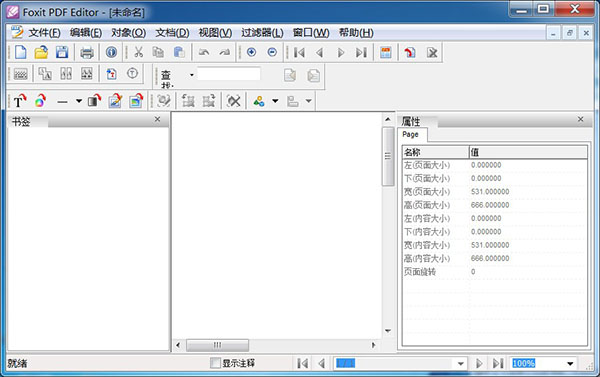Click the 值 column header
Viewport: 600px width, 377px height.
click(x=528, y=152)
